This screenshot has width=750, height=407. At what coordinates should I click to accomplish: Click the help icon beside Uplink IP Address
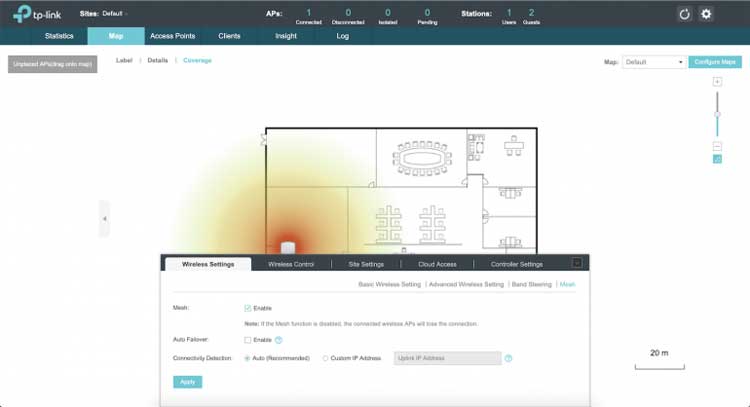pyautogui.click(x=508, y=358)
